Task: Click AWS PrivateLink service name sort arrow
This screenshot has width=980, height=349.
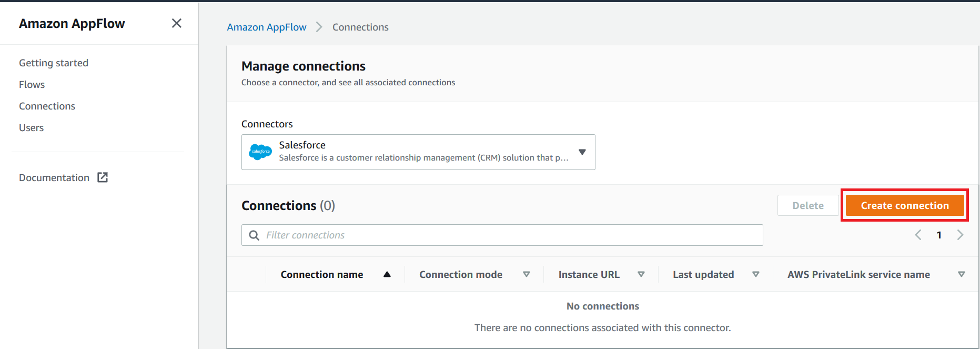Action: [961, 274]
